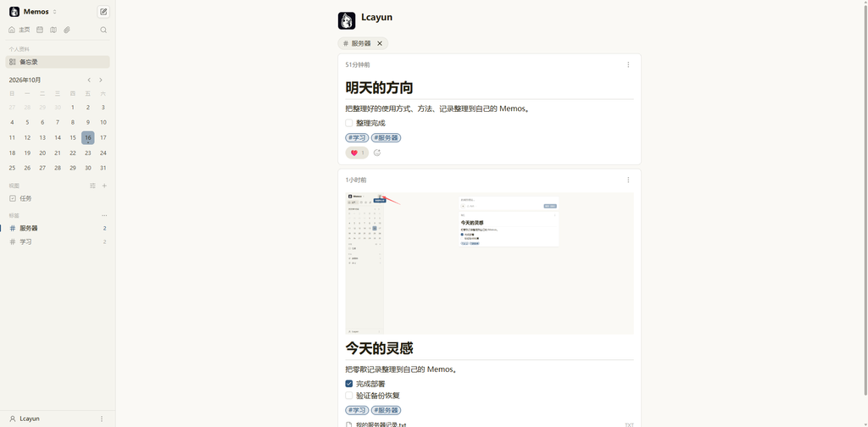Open the map explore icon in sidebar
Screen dimensions: 868x427
pyautogui.click(x=53, y=30)
